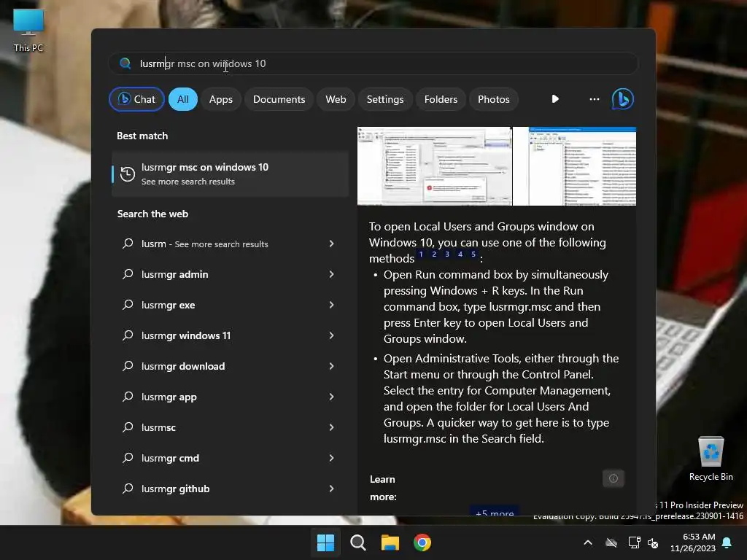The width and height of the screenshot is (747, 560).
Task: Expand the lusrmgr windows 11 chevron
Action: tap(332, 335)
